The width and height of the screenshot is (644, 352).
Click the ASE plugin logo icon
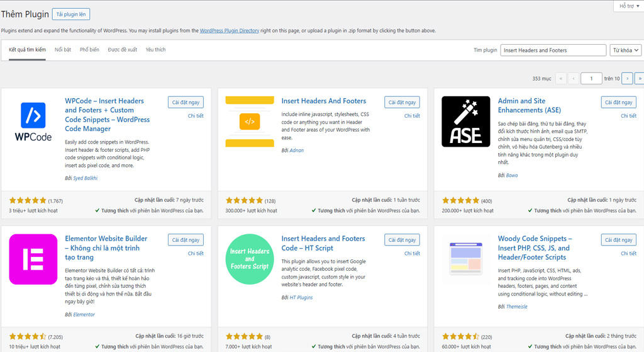tap(466, 122)
